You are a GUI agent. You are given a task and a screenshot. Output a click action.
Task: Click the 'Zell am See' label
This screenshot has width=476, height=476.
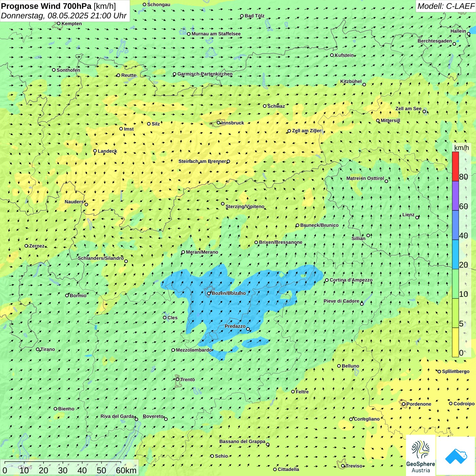coord(408,108)
